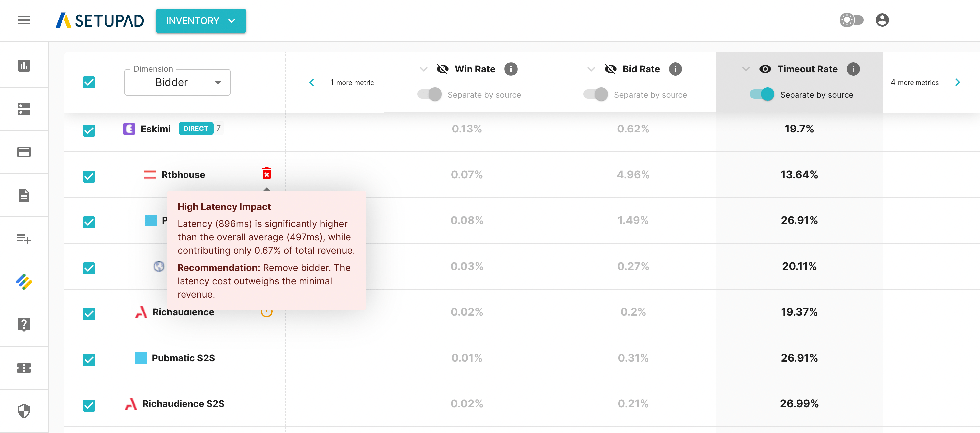Open the INVENTORY dropdown menu
The width and height of the screenshot is (980, 433).
[200, 21]
